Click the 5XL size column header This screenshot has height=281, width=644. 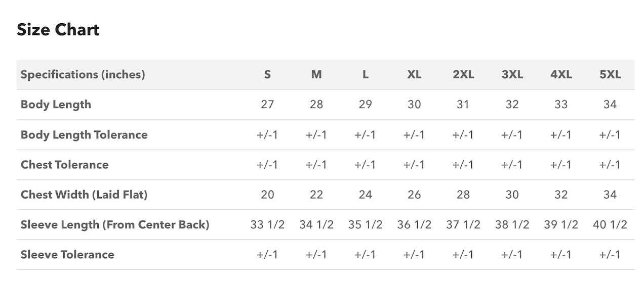point(610,75)
